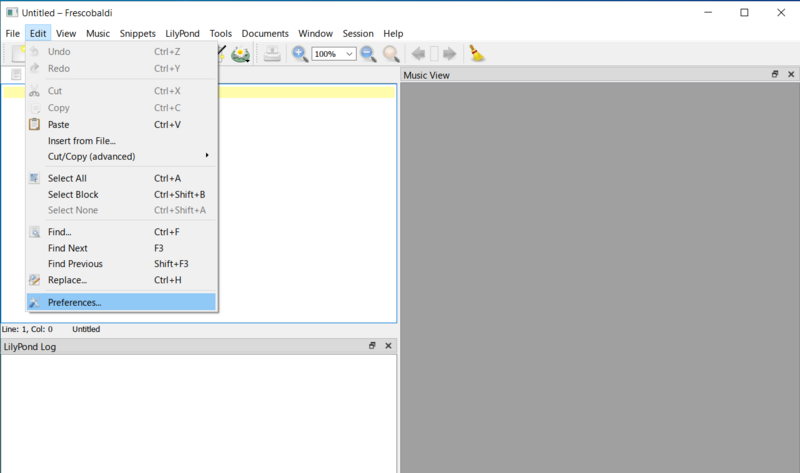
Task: Zoom in with the plus magnifier icon
Action: pos(300,54)
